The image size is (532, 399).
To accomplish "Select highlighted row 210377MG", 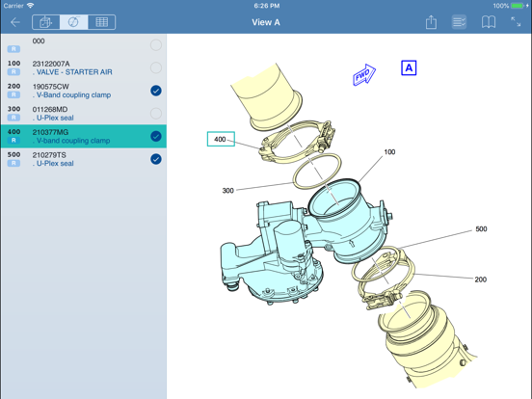I will click(x=84, y=137).
